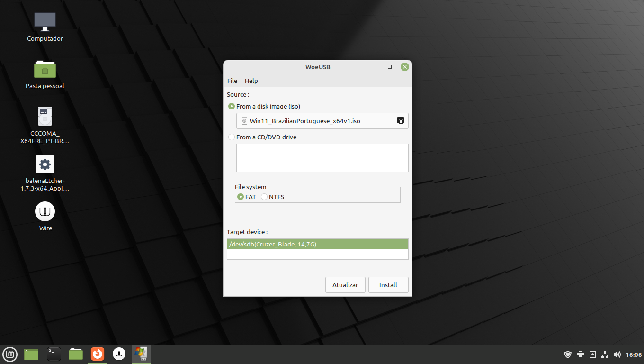Open the Linux Mint start menu
Screen dimensions: 644x364
coord(10,354)
